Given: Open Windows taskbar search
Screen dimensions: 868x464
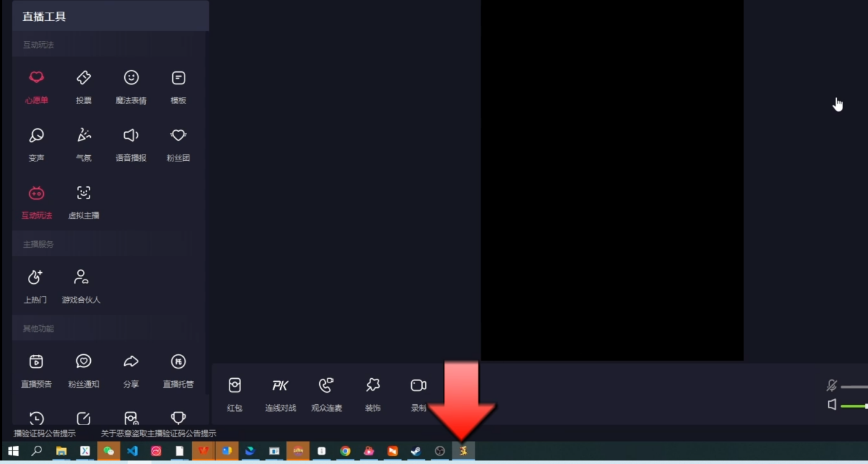Looking at the screenshot, I should pyautogui.click(x=37, y=451).
